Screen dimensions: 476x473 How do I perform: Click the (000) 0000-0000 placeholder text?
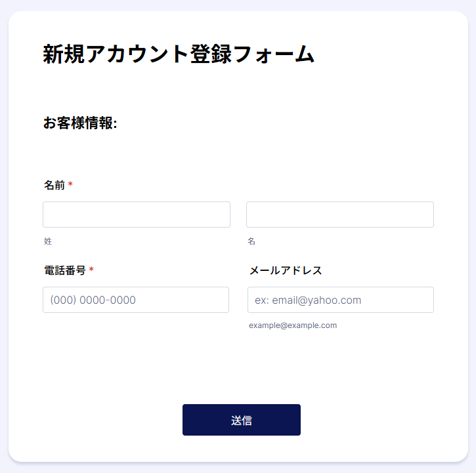(x=93, y=300)
